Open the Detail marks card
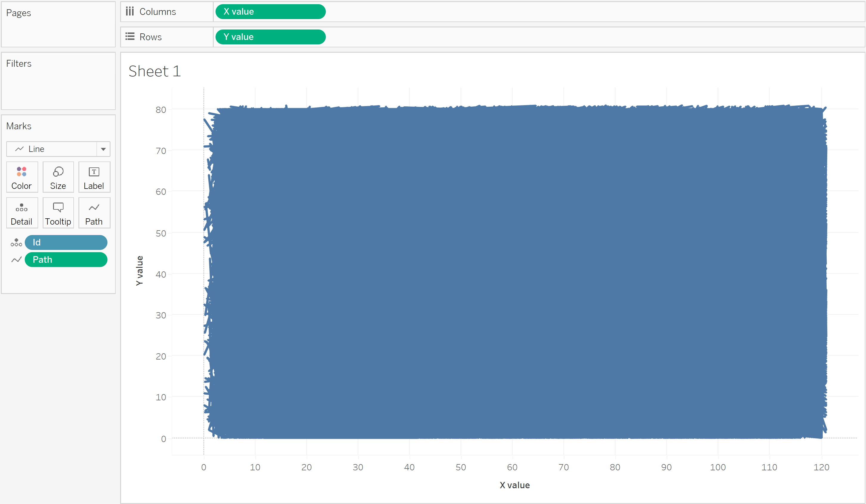This screenshot has width=866, height=504. pos(22,213)
